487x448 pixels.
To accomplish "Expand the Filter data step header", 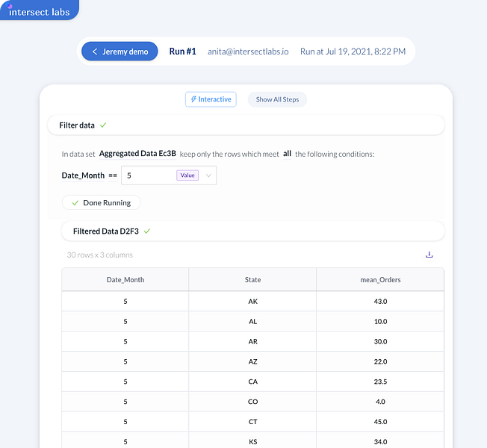I will click(246, 125).
